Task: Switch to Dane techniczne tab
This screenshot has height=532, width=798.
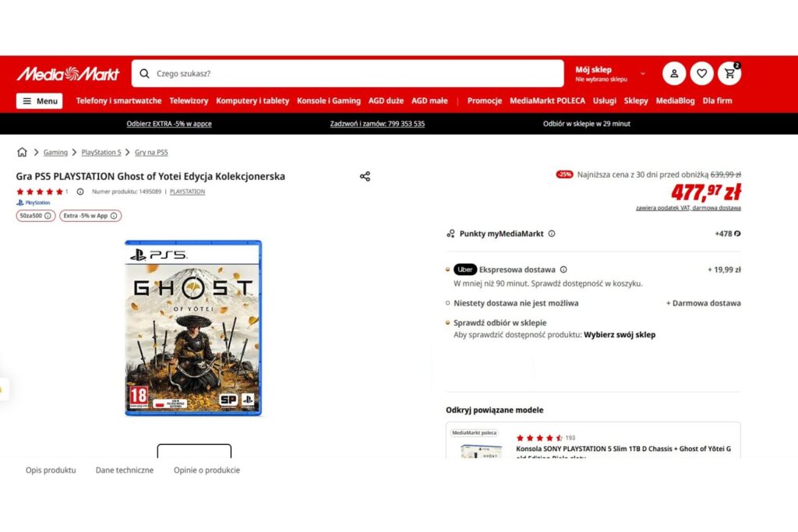Action: pyautogui.click(x=124, y=470)
